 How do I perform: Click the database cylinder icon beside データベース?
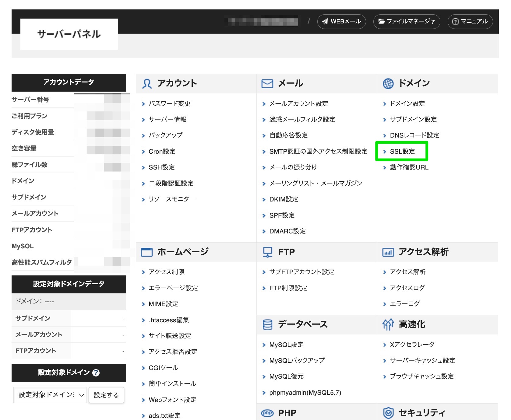(267, 325)
